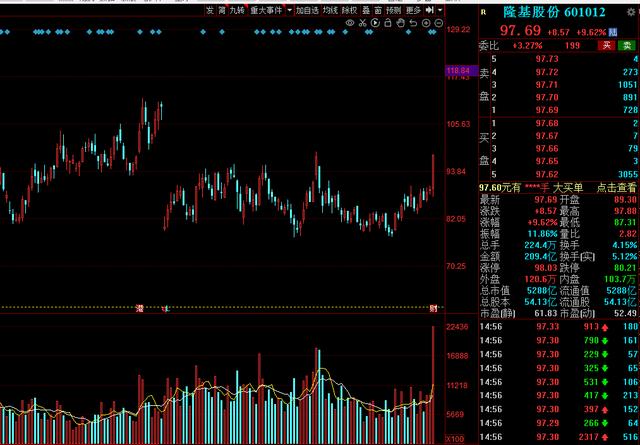Toggle 均线 moving average lines

tap(330, 10)
